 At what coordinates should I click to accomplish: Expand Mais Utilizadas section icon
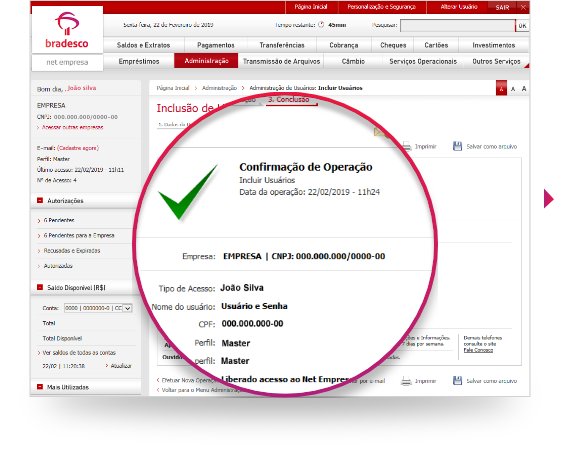(40, 387)
